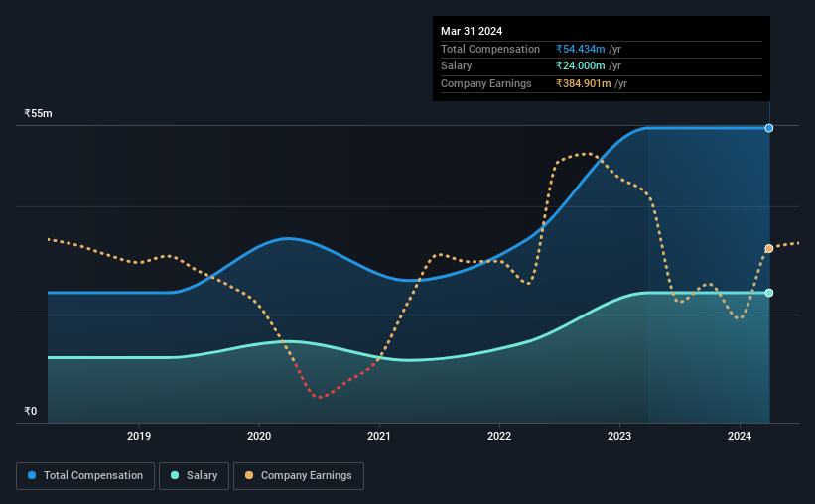Select the 2019 x-axis label
Screen dimensions: 815x504
pos(139,436)
